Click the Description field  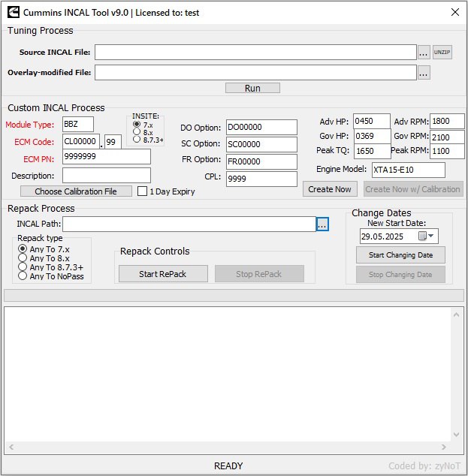click(x=107, y=176)
